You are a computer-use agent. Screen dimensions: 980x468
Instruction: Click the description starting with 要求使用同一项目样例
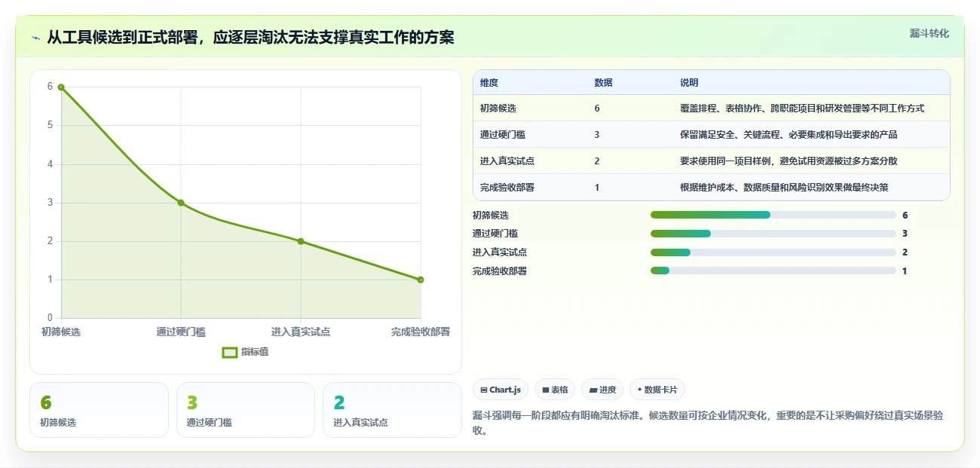point(789,161)
